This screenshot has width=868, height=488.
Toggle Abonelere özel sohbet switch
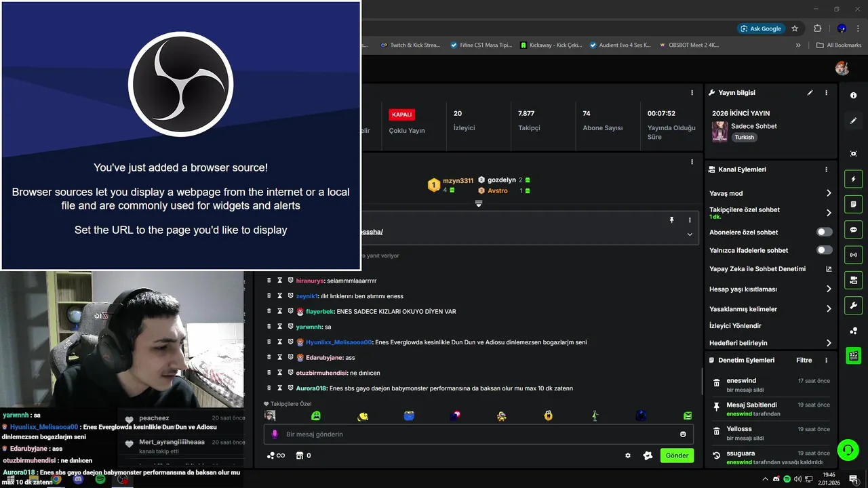point(824,232)
